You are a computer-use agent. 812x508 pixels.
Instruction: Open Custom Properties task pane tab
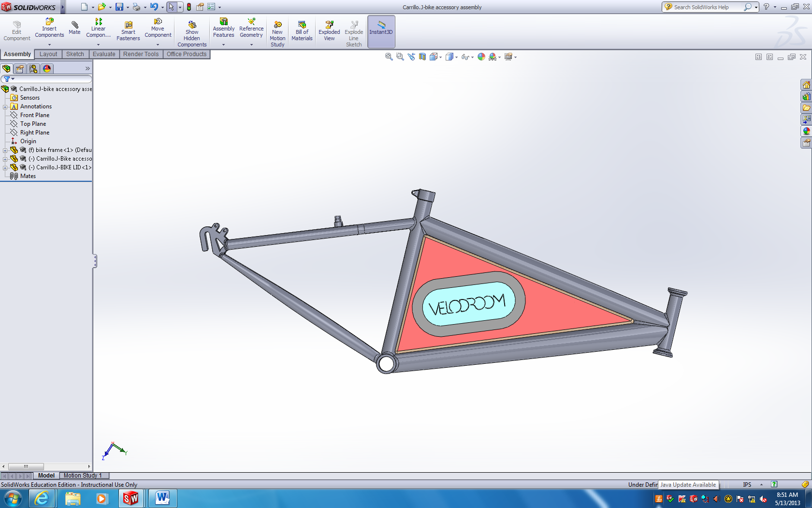point(806,143)
